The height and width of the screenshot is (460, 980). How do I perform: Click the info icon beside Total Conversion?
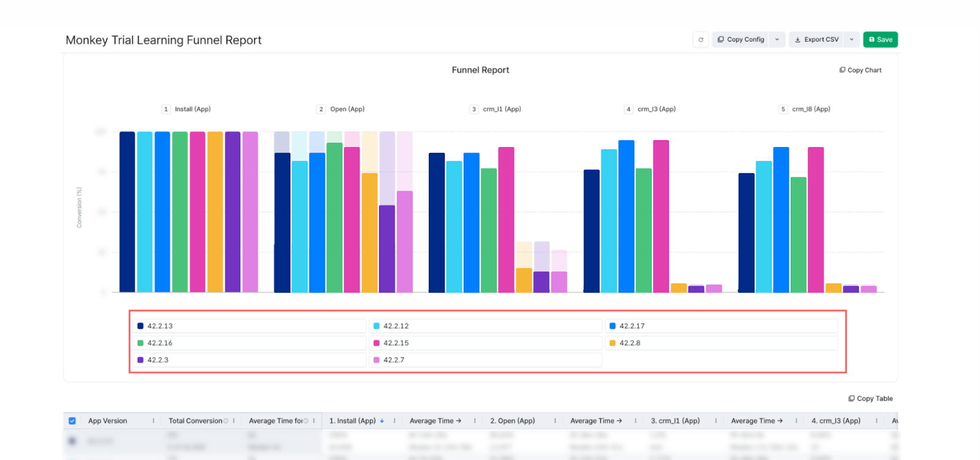(x=226, y=421)
